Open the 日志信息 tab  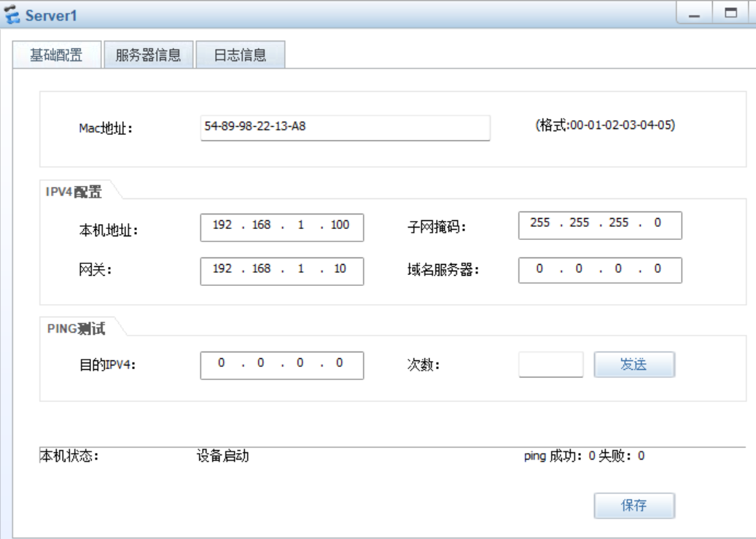tap(240, 55)
